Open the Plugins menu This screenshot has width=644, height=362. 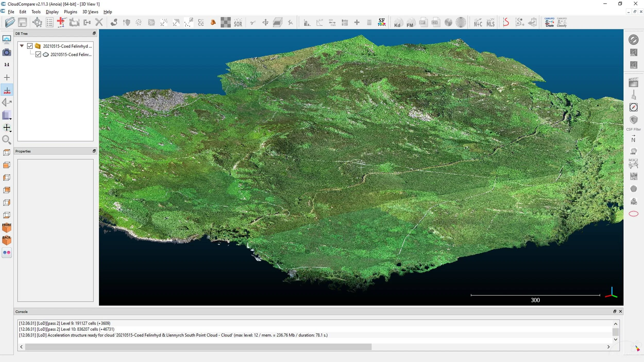[70, 12]
